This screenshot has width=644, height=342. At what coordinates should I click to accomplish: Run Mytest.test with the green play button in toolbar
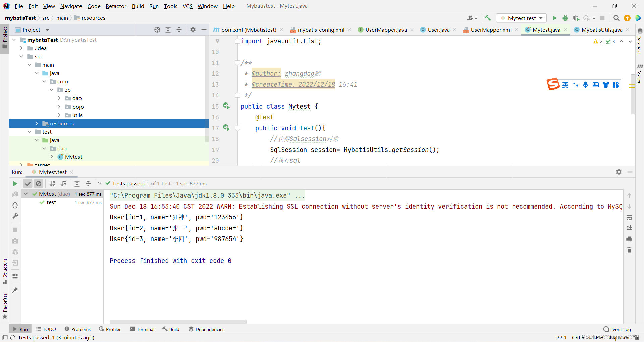tap(554, 18)
